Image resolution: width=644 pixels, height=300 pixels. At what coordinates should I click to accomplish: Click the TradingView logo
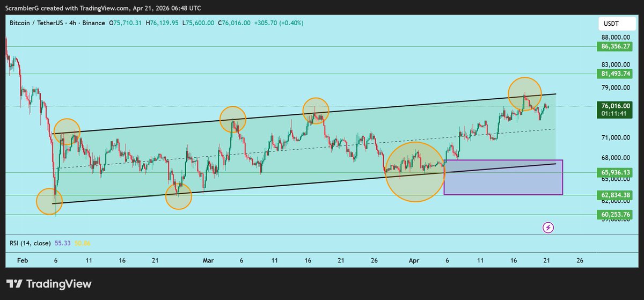tap(49, 284)
